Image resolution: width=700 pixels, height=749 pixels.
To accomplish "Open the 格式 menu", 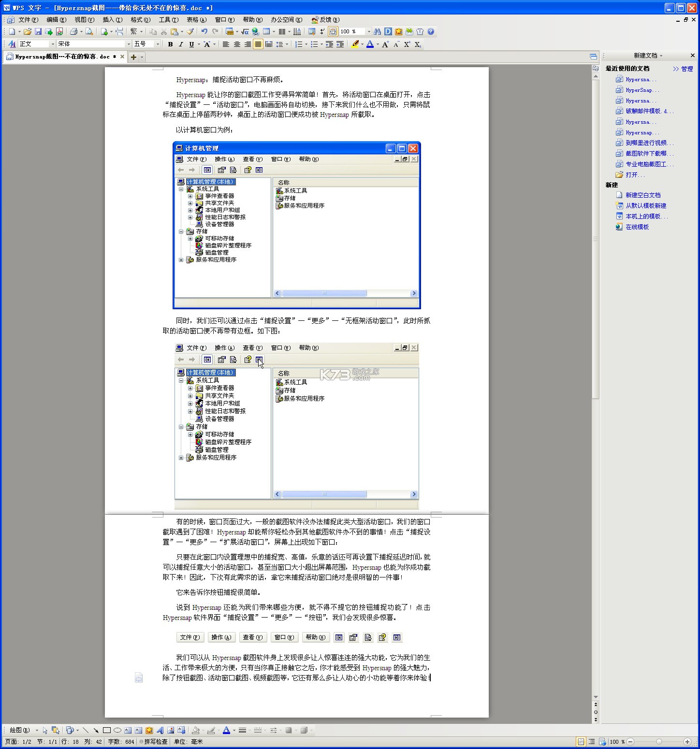I will (x=140, y=20).
